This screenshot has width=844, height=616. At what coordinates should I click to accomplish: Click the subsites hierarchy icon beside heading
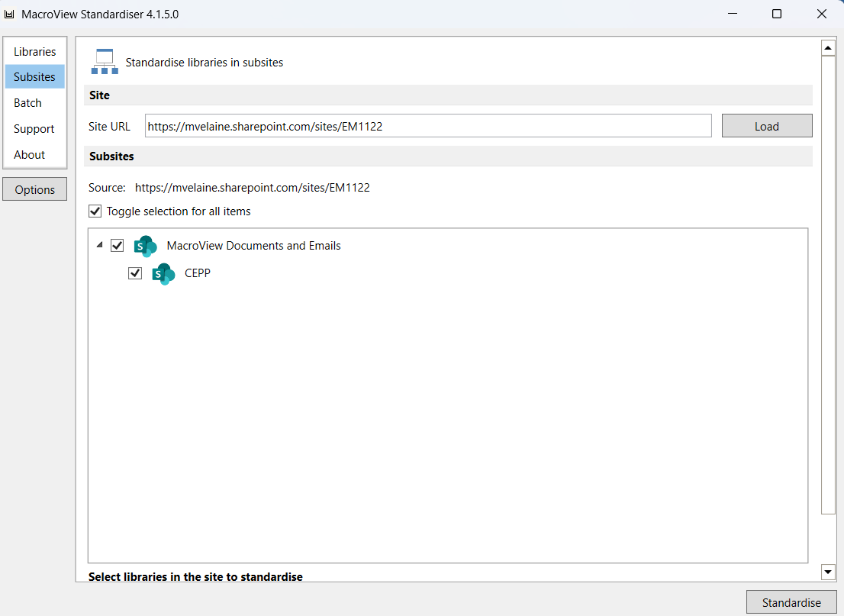105,61
